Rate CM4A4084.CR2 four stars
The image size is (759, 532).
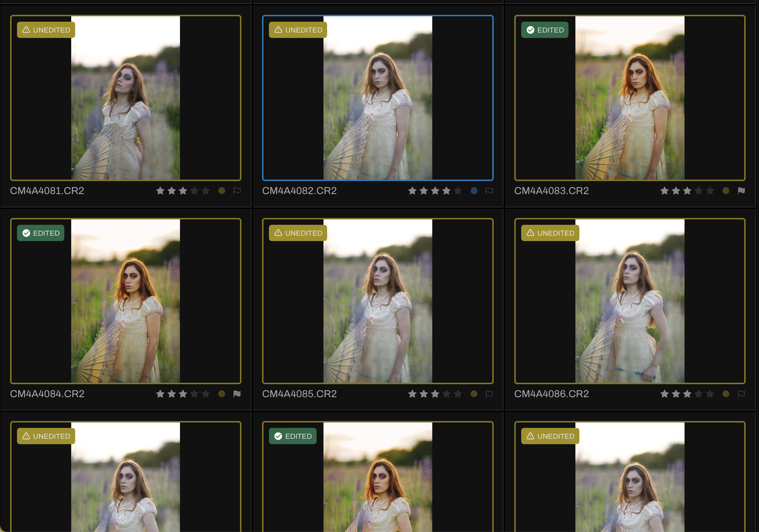click(x=194, y=394)
